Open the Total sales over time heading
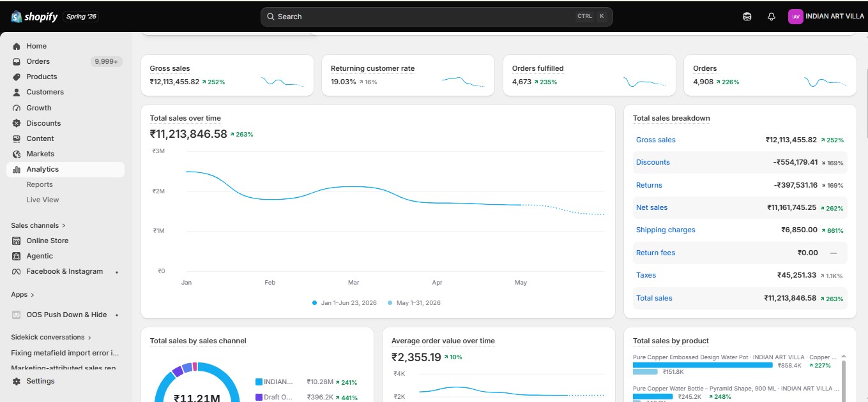The image size is (868, 402). pos(185,118)
